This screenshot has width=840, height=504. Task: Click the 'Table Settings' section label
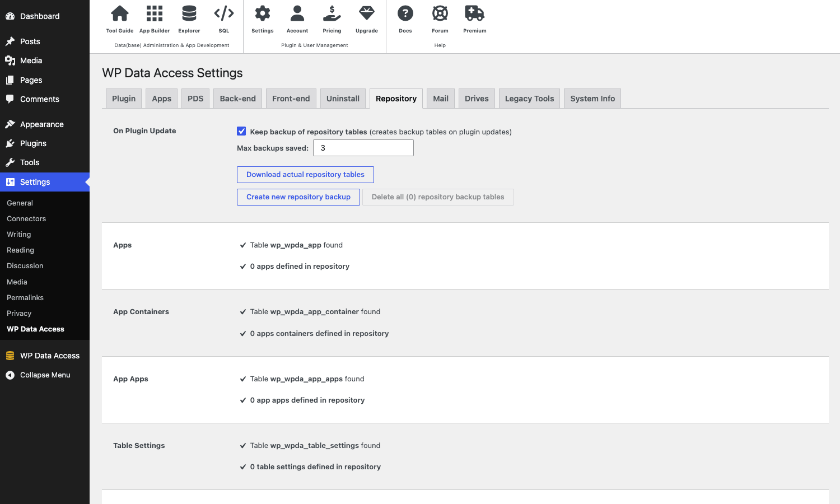pyautogui.click(x=139, y=446)
